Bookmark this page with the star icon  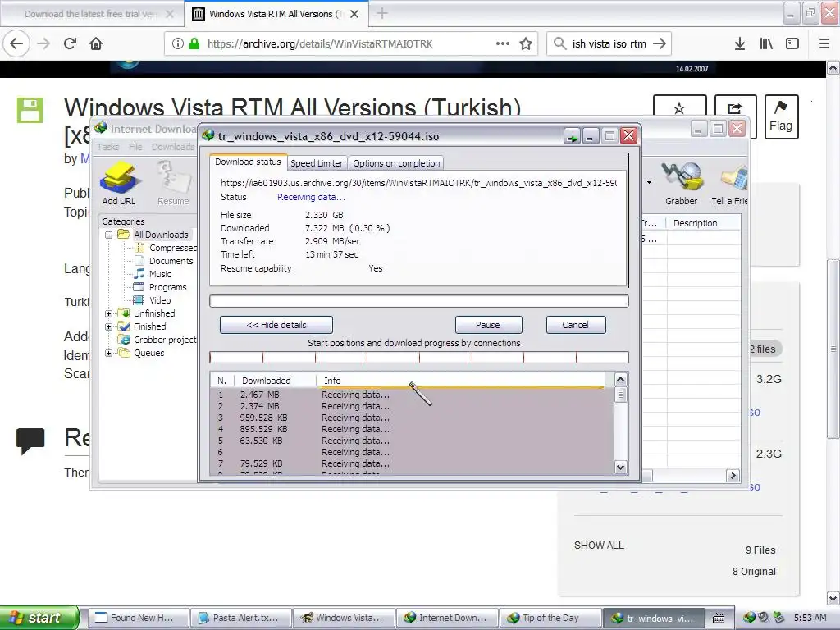click(526, 44)
